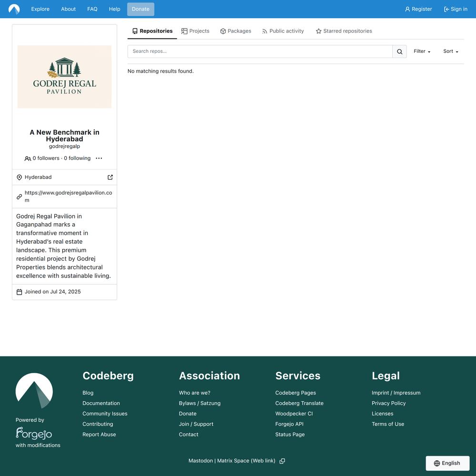View the 0 following list

(77, 158)
